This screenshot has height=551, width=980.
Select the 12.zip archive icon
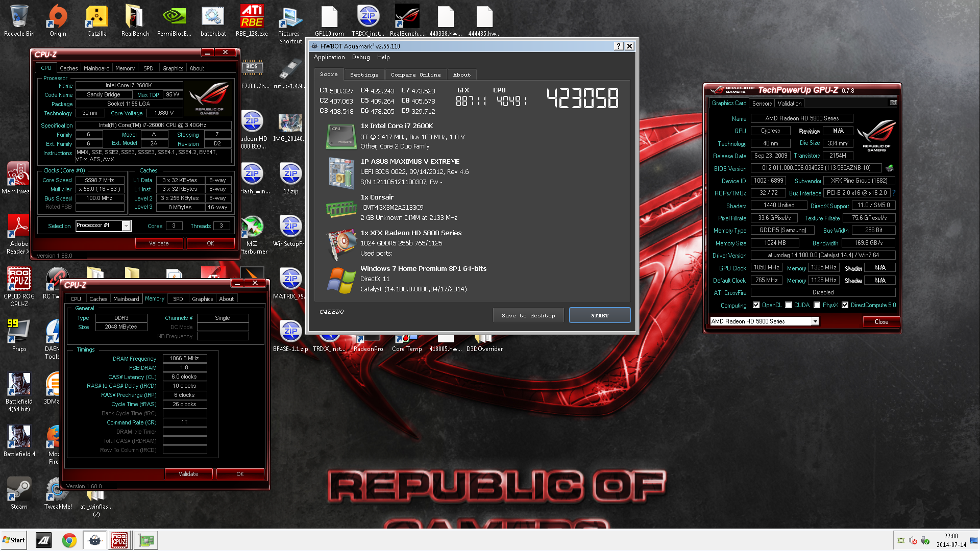[290, 178]
